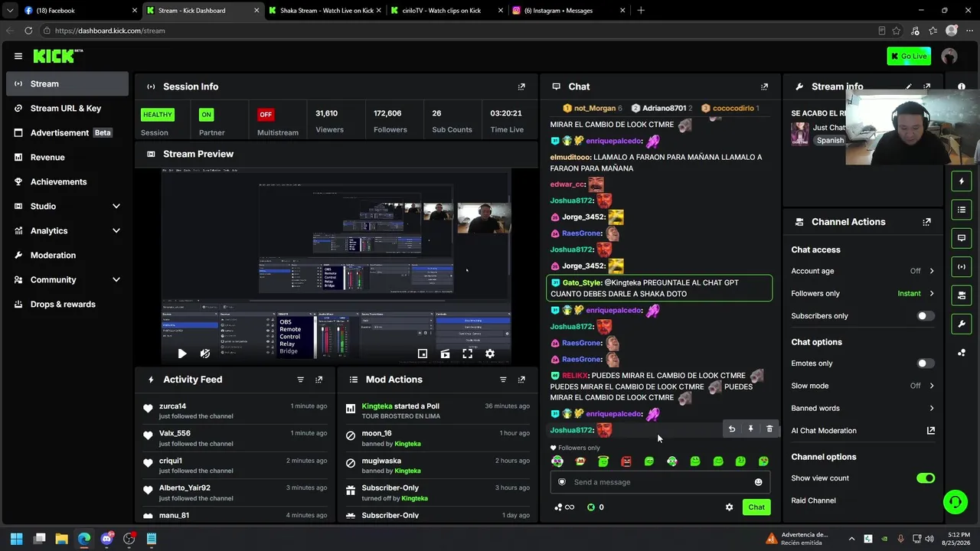
Task: Open picture-in-picture for stream preview
Action: tap(423, 354)
